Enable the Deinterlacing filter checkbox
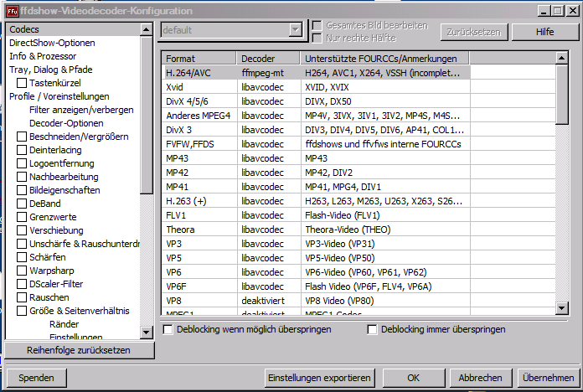This screenshot has height=392, width=583. coord(23,150)
